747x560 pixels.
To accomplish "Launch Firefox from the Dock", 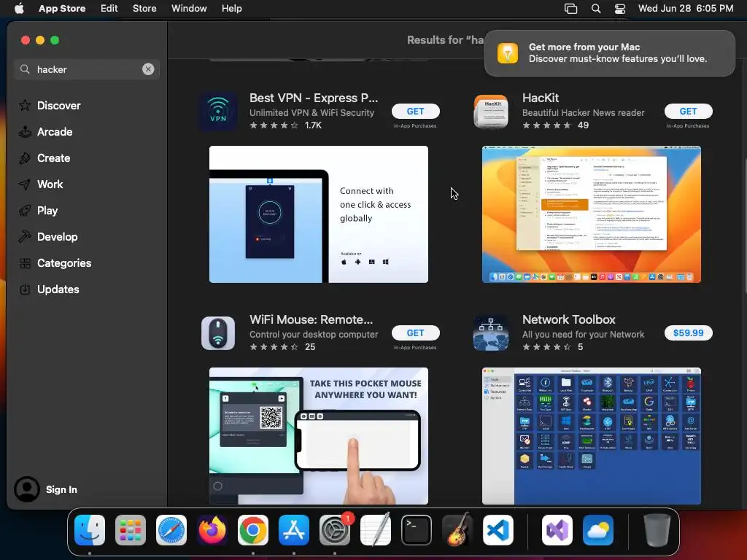I will [x=212, y=530].
